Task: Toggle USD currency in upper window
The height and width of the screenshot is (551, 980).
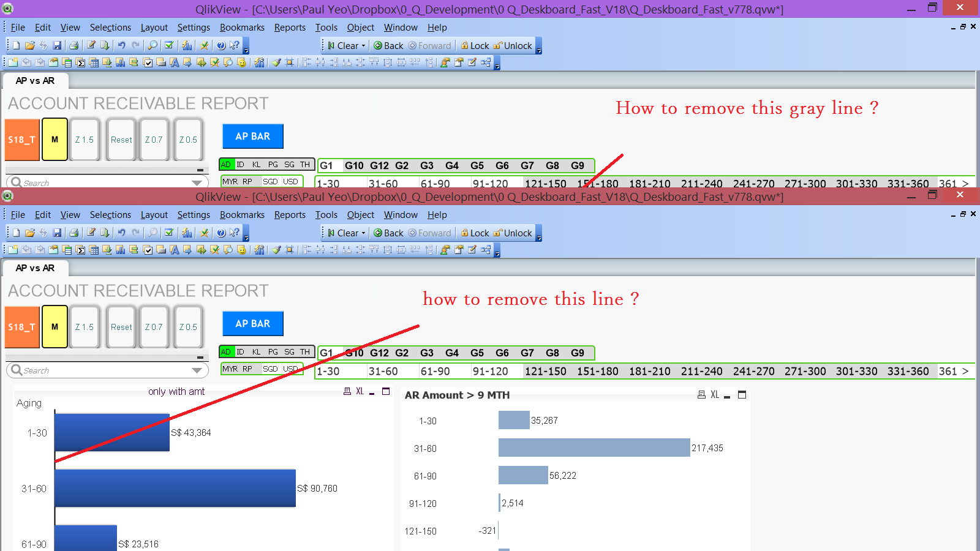Action: click(x=290, y=182)
